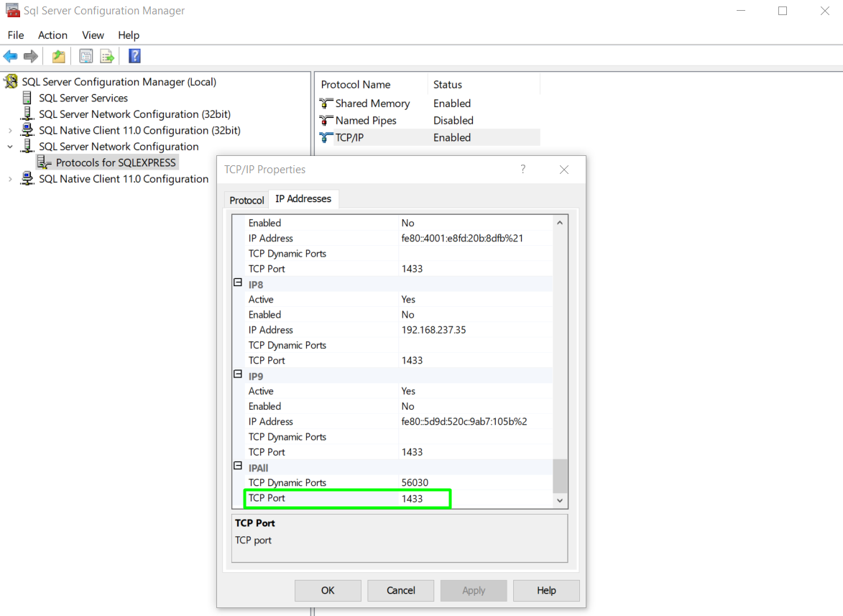Select IP8 TCP Port value 1433
The height and width of the screenshot is (616, 843).
coord(476,360)
